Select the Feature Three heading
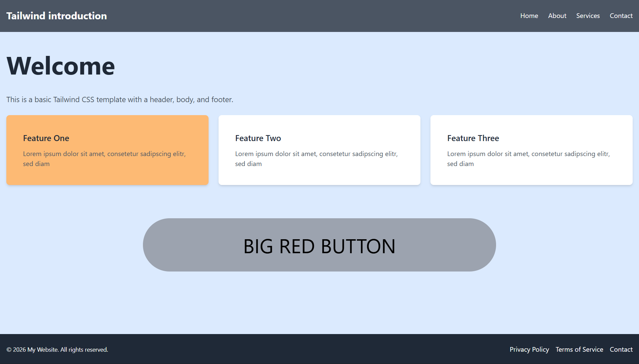 pyautogui.click(x=473, y=138)
